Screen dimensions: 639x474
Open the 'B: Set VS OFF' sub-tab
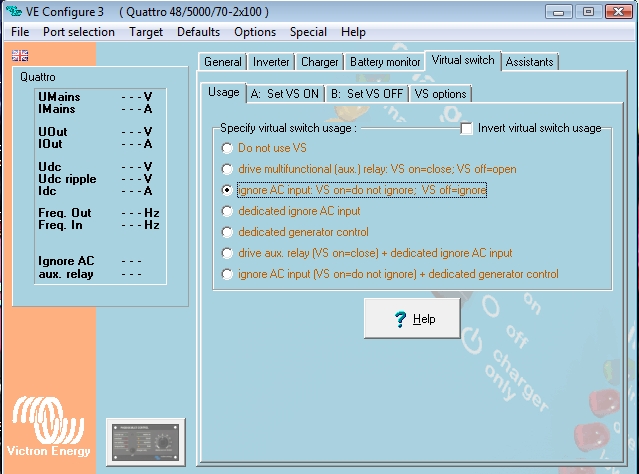[x=367, y=94]
